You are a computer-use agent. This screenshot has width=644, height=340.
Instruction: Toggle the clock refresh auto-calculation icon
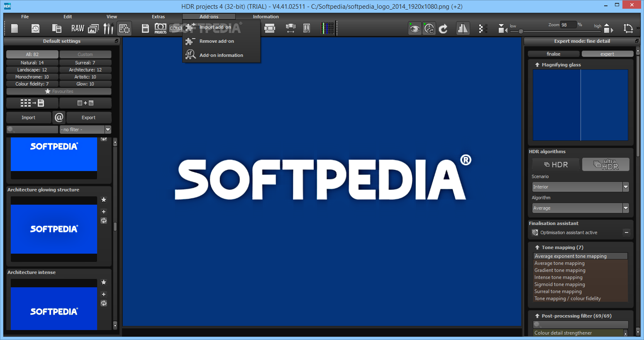pyautogui.click(x=429, y=28)
